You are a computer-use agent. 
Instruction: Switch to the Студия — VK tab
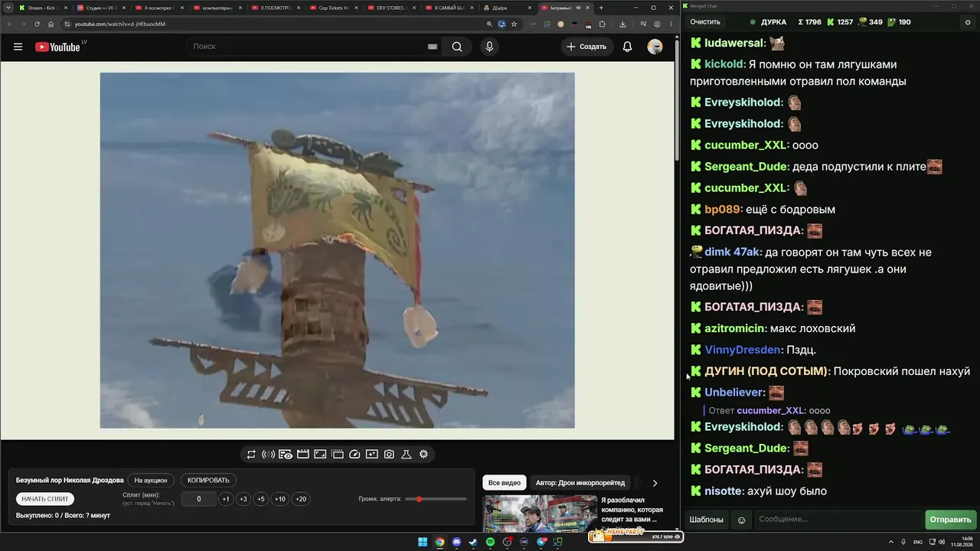click(102, 8)
